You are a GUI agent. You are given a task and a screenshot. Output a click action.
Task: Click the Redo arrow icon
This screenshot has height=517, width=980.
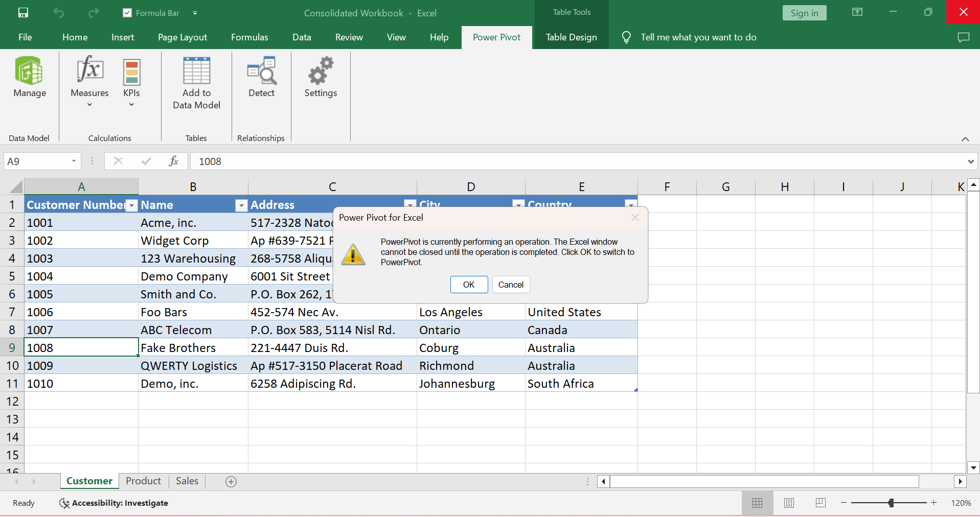93,13
